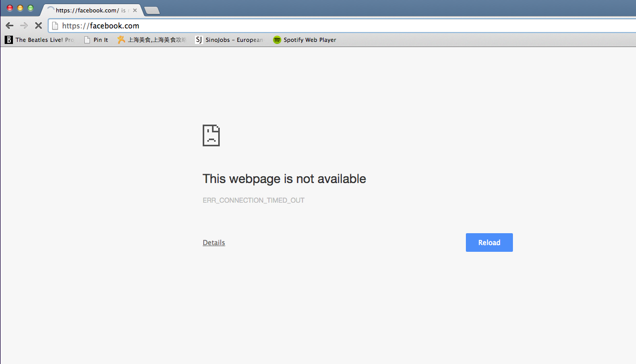Select the https://facebook.com/ tab

click(90, 10)
